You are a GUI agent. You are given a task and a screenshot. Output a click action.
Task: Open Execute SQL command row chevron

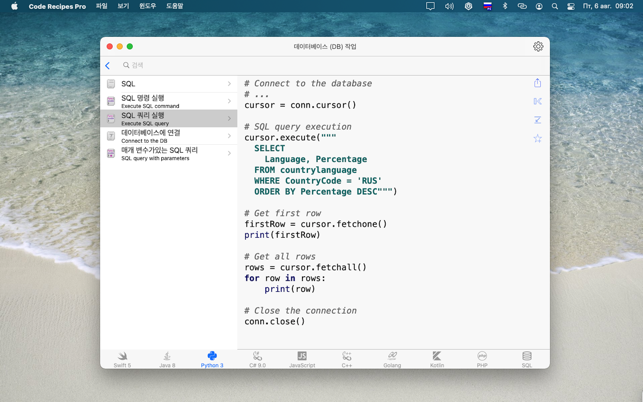(x=229, y=101)
